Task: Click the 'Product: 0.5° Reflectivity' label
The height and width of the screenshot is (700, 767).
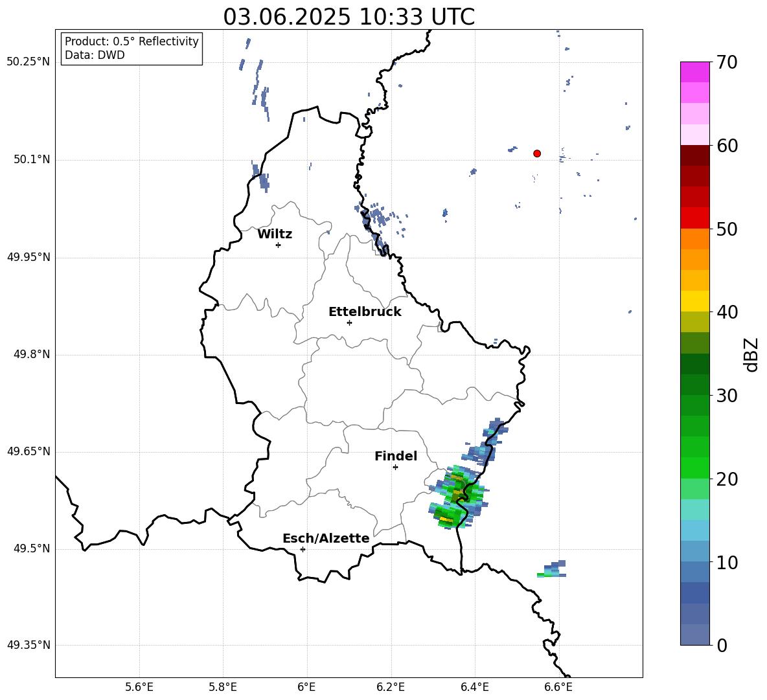Action: [132, 41]
